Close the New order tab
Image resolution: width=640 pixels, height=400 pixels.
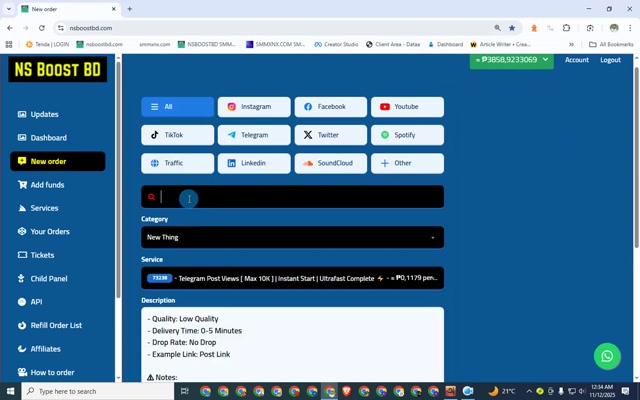[x=114, y=9]
